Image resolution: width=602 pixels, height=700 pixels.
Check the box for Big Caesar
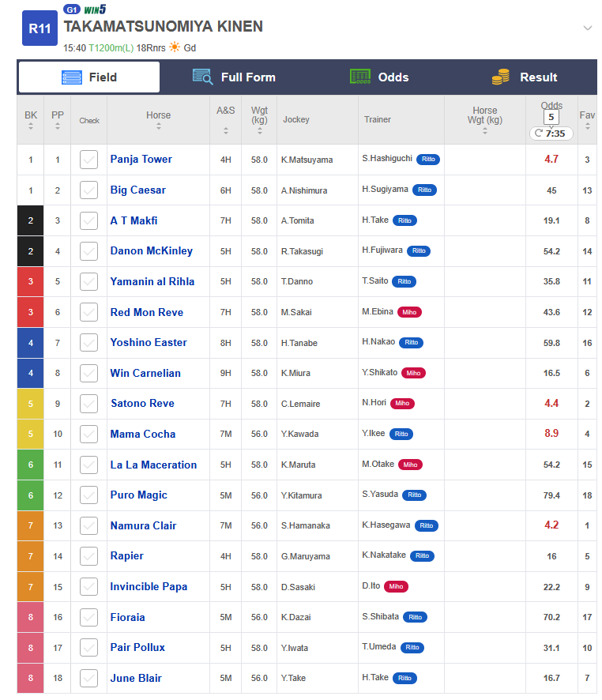[88, 190]
